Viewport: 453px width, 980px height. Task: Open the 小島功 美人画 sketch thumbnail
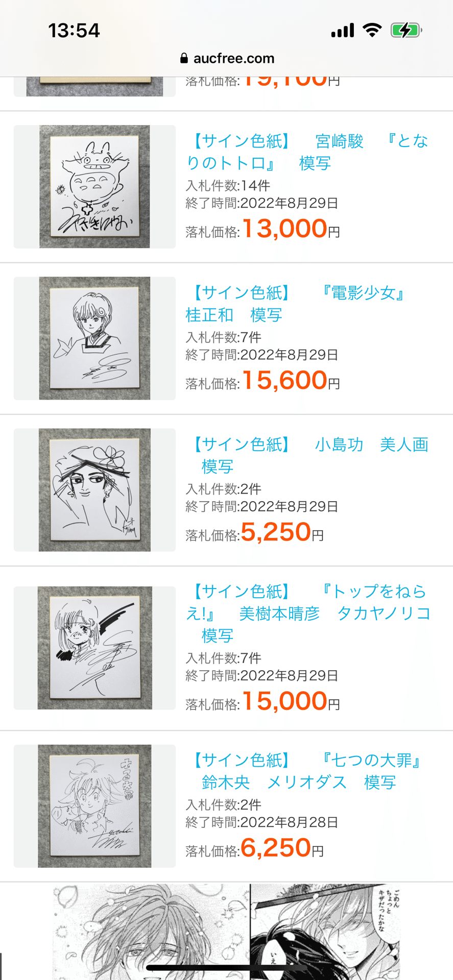[x=94, y=490]
